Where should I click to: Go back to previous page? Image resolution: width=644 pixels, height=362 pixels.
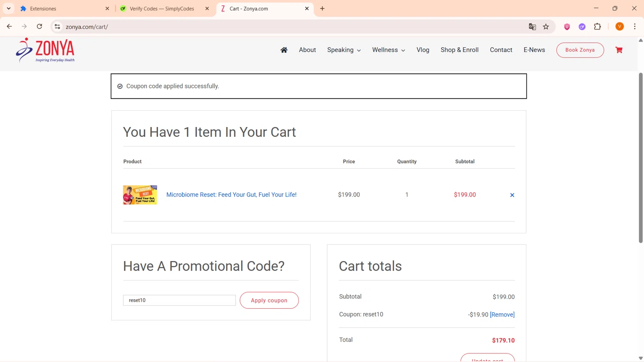[9, 27]
